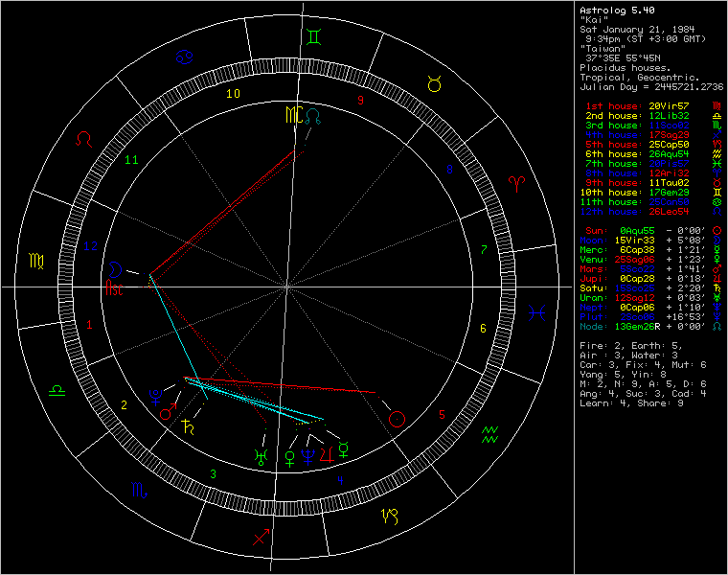The height and width of the screenshot is (575, 728).
Task: Select the blue Cancer sign glyph
Action: pos(182,57)
